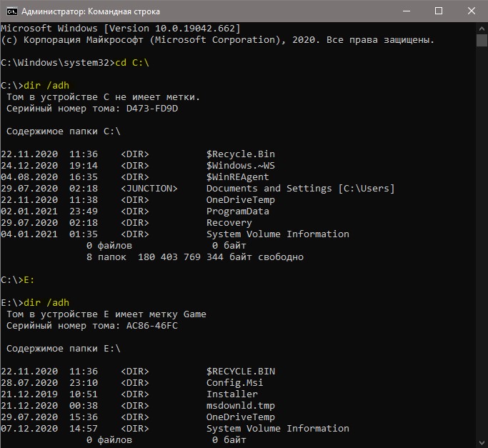This screenshot has height=448, width=488.
Task: Click the 'Содержимое папки C:\' line
Action: (x=64, y=131)
